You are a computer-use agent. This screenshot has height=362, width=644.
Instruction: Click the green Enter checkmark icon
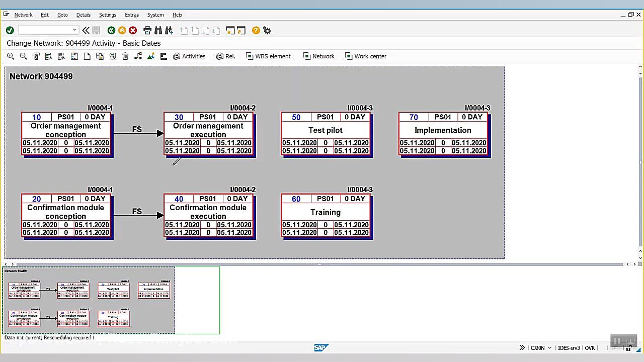tap(10, 31)
